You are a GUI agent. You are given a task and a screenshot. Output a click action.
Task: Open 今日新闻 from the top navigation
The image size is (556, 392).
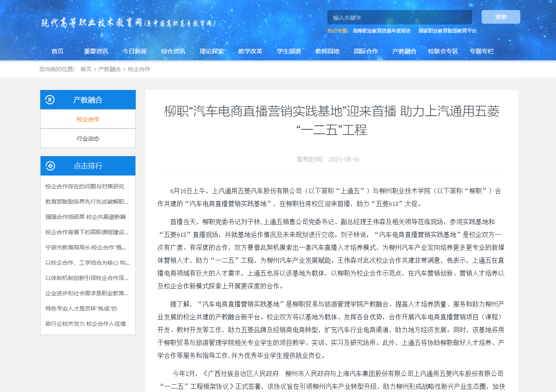[135, 51]
